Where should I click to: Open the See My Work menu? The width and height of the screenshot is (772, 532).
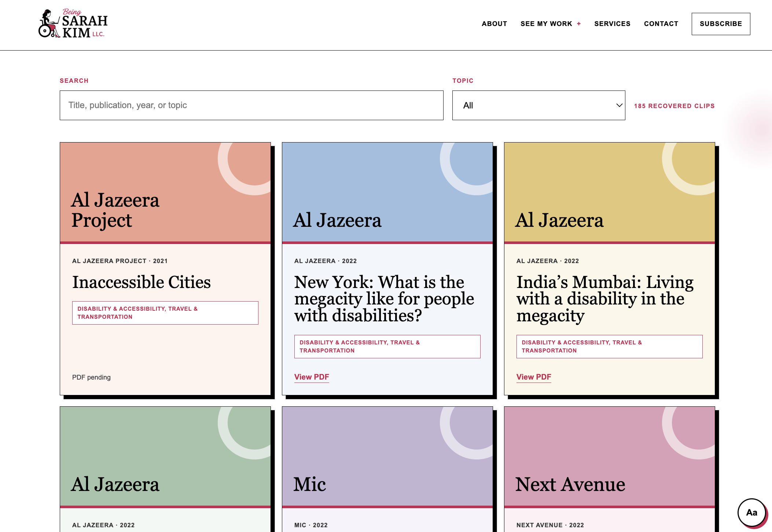[x=546, y=24]
